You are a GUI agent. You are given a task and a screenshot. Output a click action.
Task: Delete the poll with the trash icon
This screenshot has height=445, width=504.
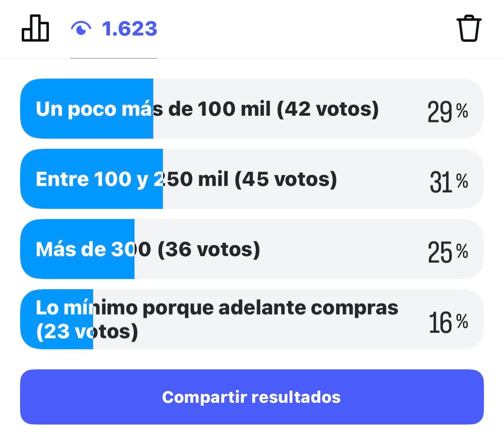[x=469, y=28]
